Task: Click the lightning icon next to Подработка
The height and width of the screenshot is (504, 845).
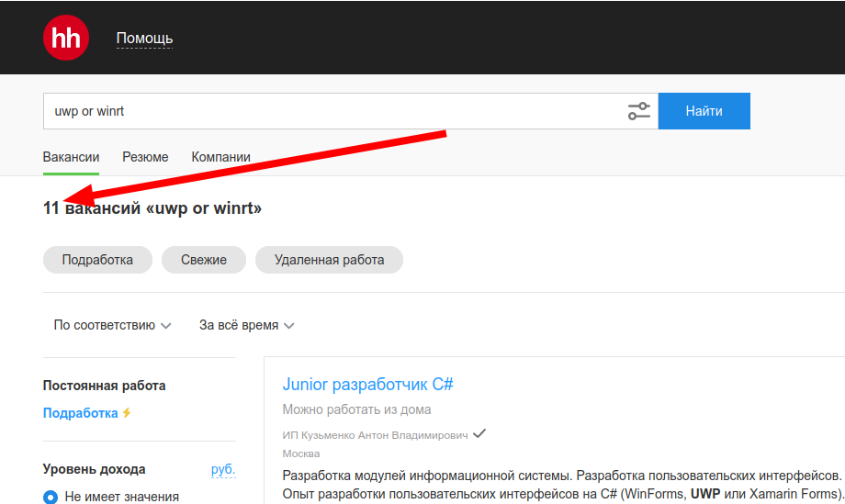Action: 127,413
